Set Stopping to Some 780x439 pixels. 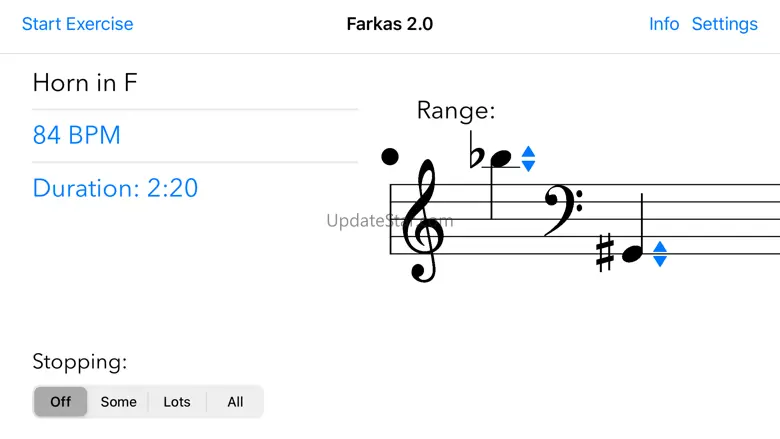click(118, 402)
